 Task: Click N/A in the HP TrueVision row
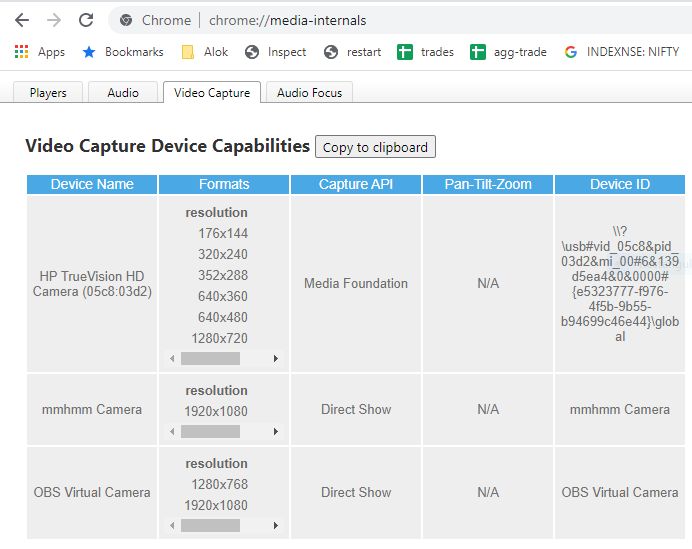488,283
